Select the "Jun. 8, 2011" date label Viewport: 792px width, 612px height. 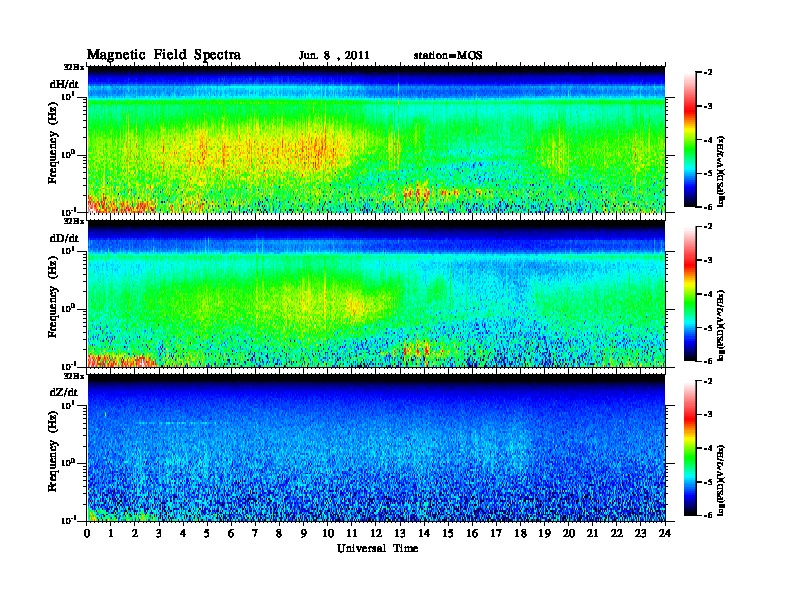(334, 56)
